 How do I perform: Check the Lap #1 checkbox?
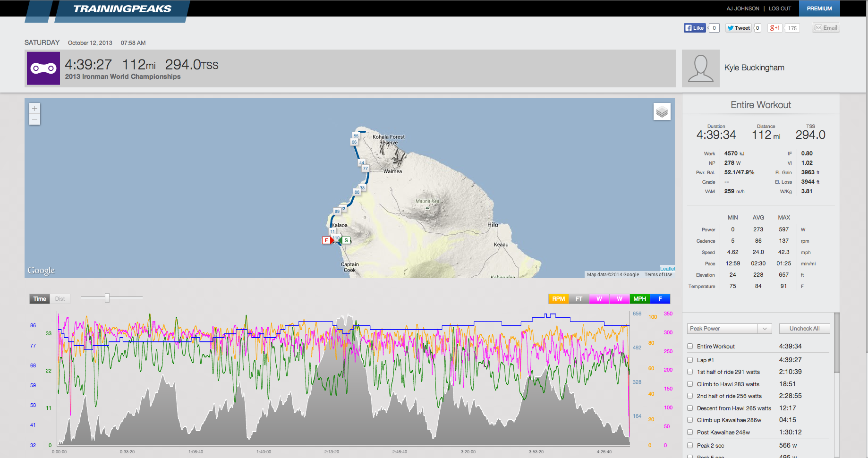690,360
